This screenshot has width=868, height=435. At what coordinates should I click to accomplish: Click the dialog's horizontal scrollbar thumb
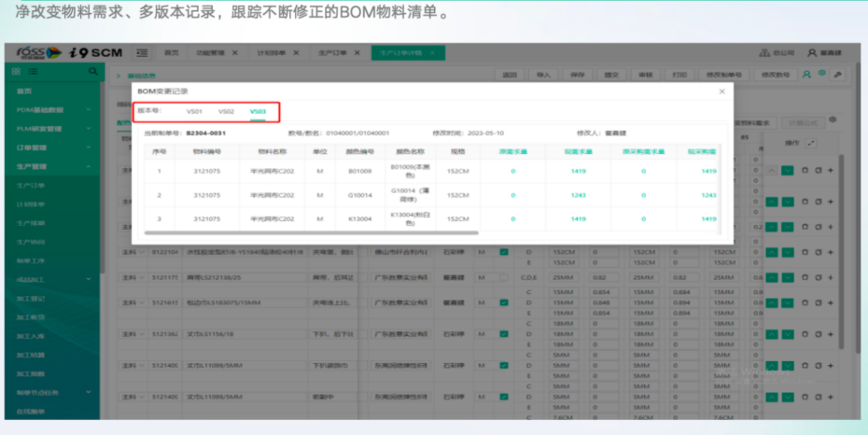point(311,233)
